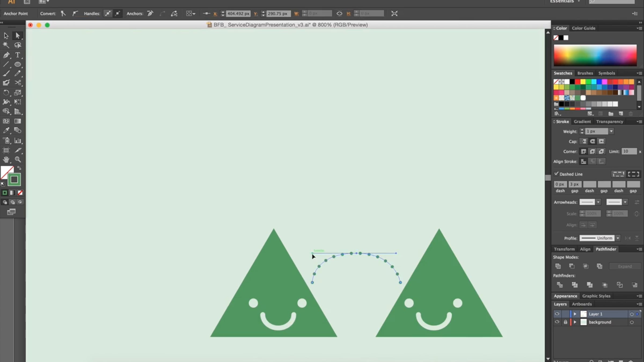Switch to the Color Guide panel
Viewport: 644px width, 362px height.
click(583, 28)
